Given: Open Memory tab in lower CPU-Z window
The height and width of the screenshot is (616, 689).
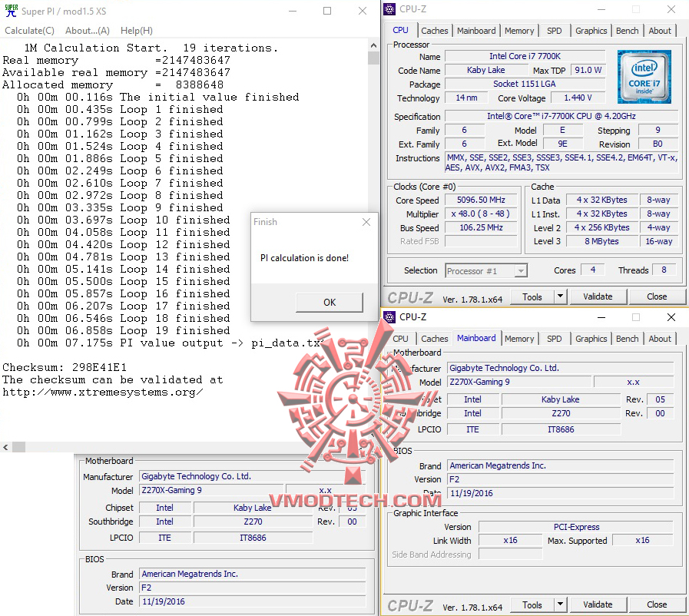Looking at the screenshot, I should pyautogui.click(x=519, y=339).
